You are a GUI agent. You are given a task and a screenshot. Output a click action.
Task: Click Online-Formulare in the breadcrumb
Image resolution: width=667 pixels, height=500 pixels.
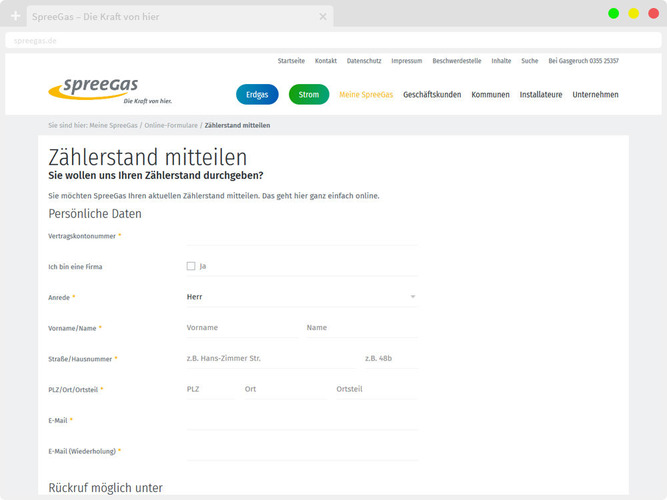171,126
